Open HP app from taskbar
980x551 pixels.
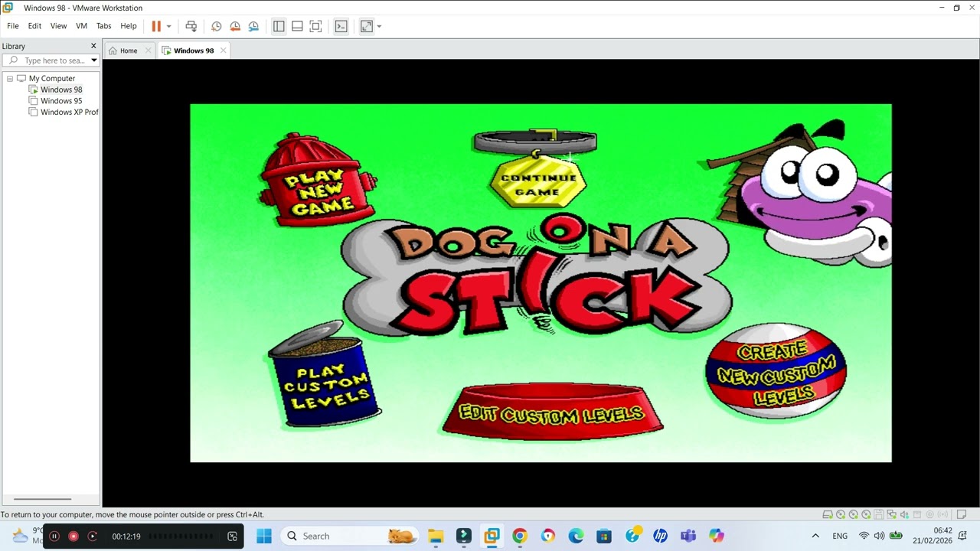click(660, 536)
